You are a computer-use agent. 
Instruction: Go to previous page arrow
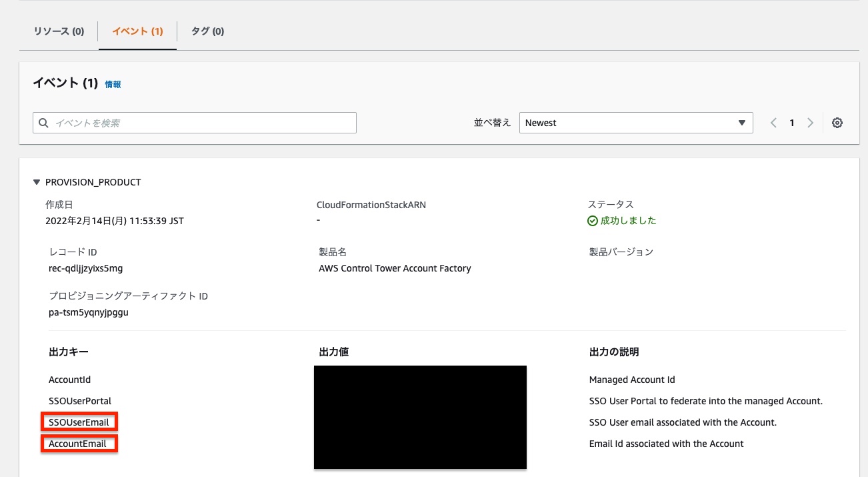point(773,123)
